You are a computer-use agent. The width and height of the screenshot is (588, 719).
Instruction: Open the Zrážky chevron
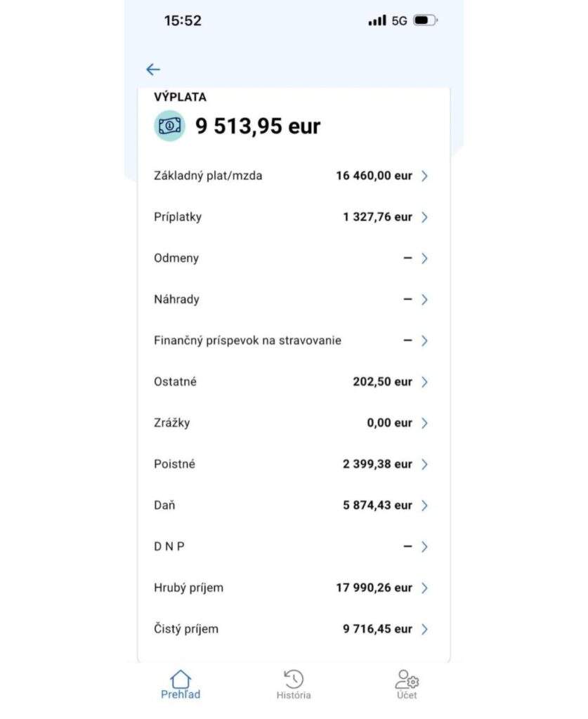click(x=424, y=423)
